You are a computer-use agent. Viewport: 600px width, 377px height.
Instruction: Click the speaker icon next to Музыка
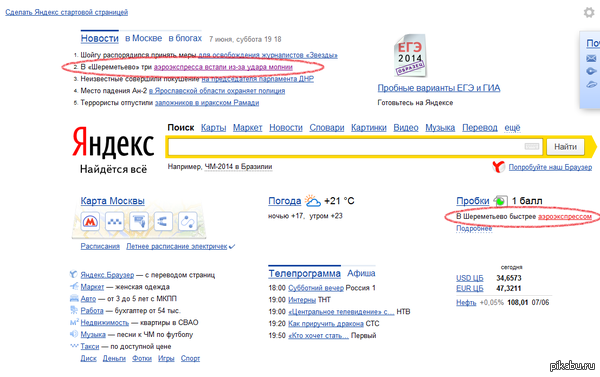74,334
